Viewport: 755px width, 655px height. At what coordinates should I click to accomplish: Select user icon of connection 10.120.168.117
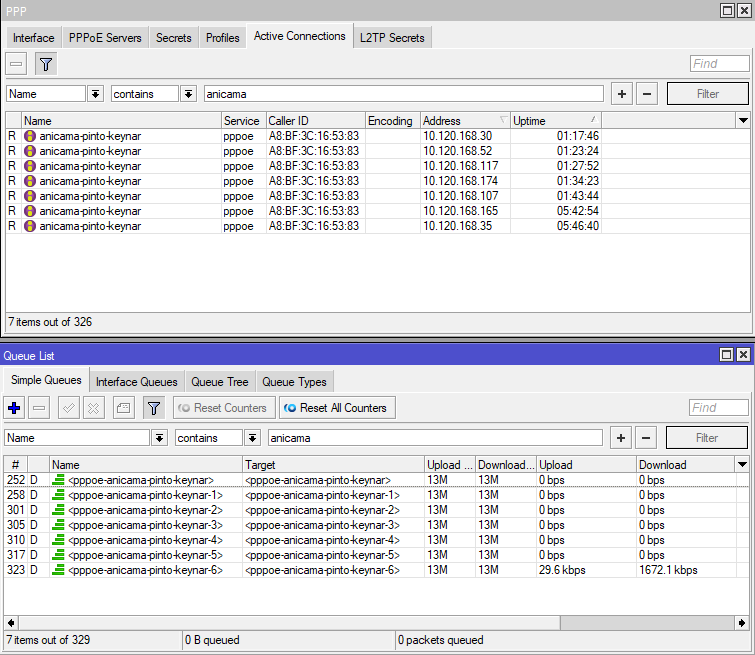(30, 166)
